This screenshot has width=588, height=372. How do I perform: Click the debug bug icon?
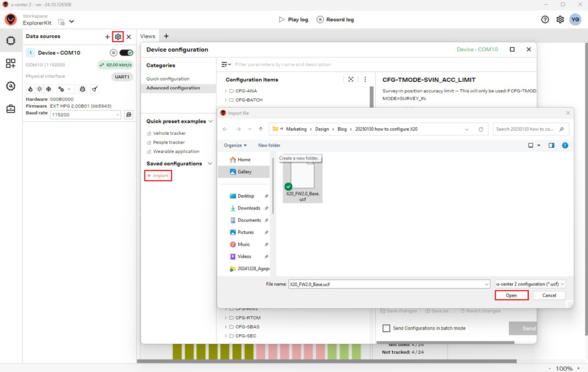[x=82, y=89]
